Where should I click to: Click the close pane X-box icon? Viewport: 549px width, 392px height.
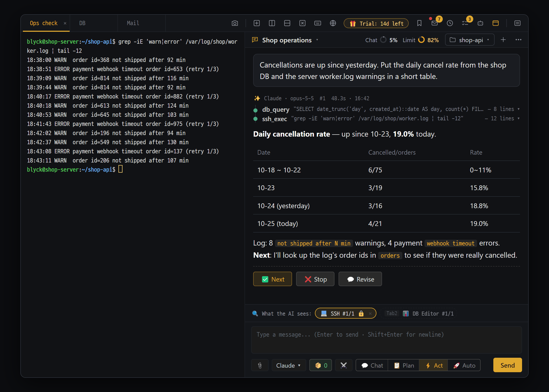(302, 23)
